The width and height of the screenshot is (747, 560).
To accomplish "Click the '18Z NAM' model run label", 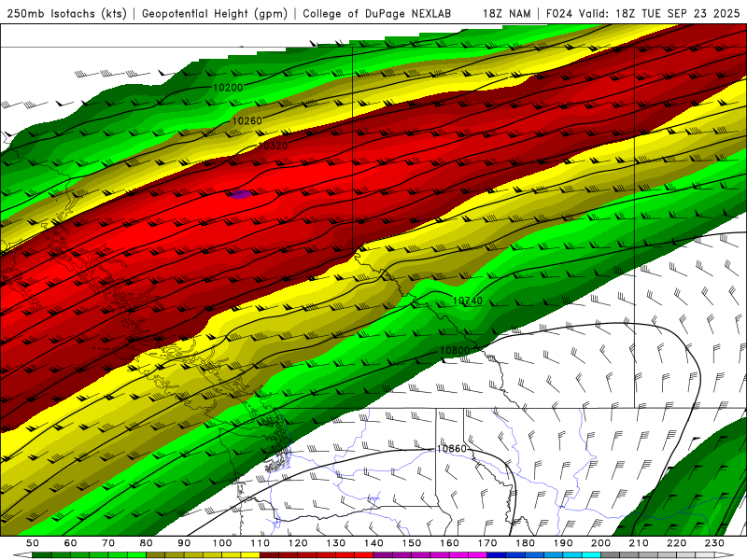I will coord(507,13).
